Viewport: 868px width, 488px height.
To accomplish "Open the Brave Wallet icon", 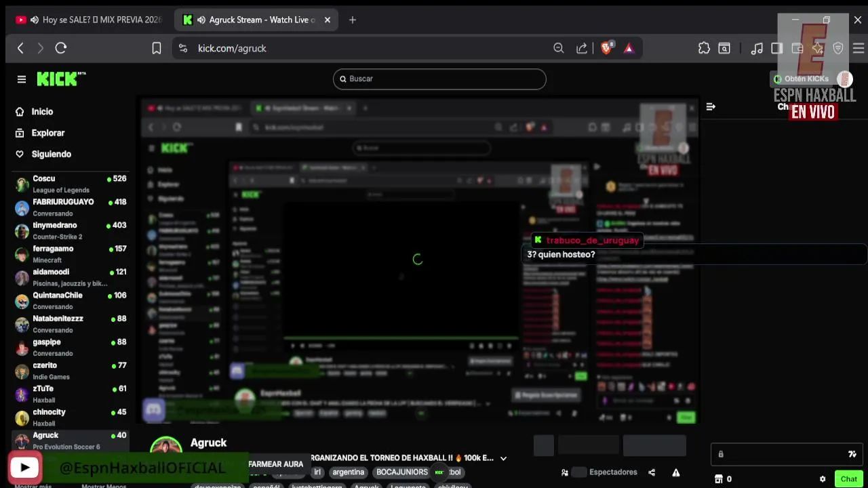I will pyautogui.click(x=797, y=48).
